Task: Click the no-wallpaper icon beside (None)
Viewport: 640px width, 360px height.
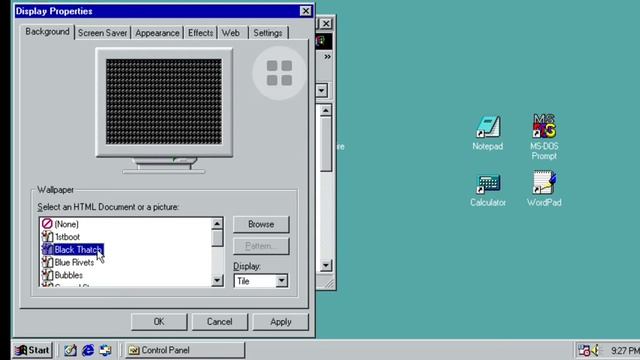Action: (47, 224)
